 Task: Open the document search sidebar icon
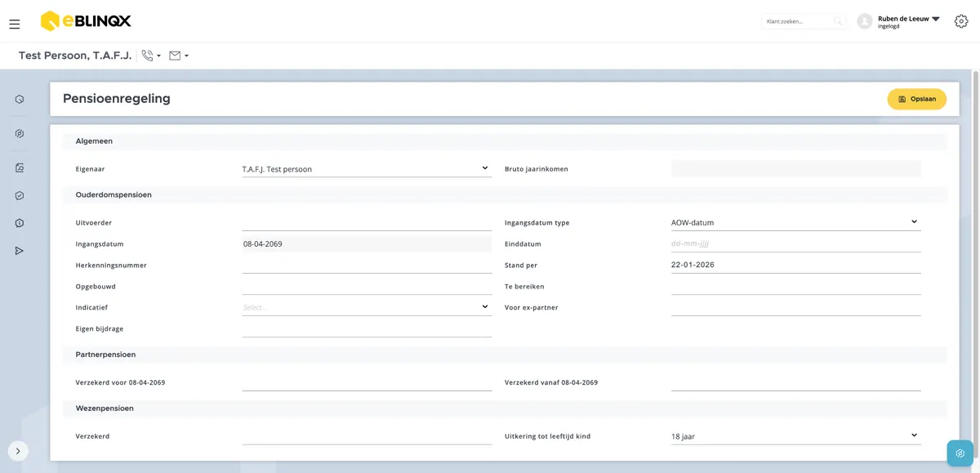(20, 168)
